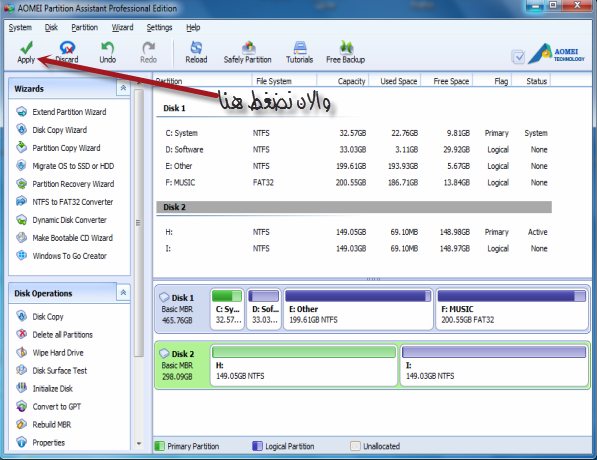Sort by Used Space column header
This screenshot has height=460, width=597.
point(394,81)
